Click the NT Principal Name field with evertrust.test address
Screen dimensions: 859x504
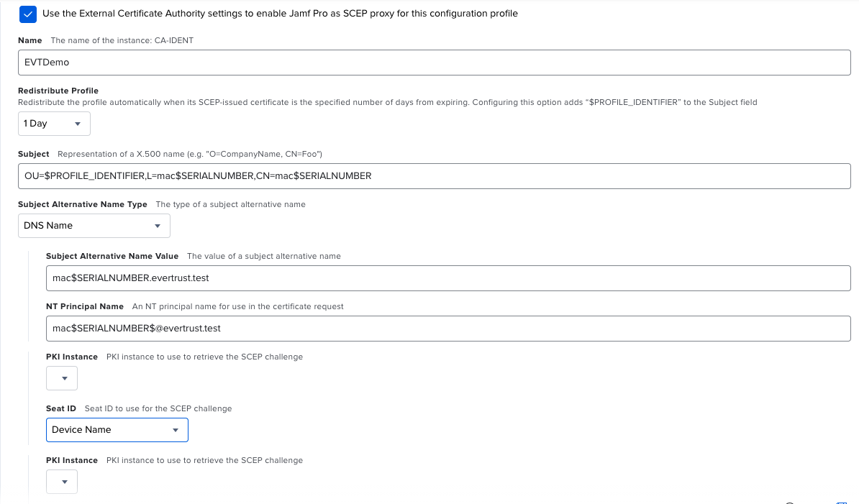click(446, 329)
